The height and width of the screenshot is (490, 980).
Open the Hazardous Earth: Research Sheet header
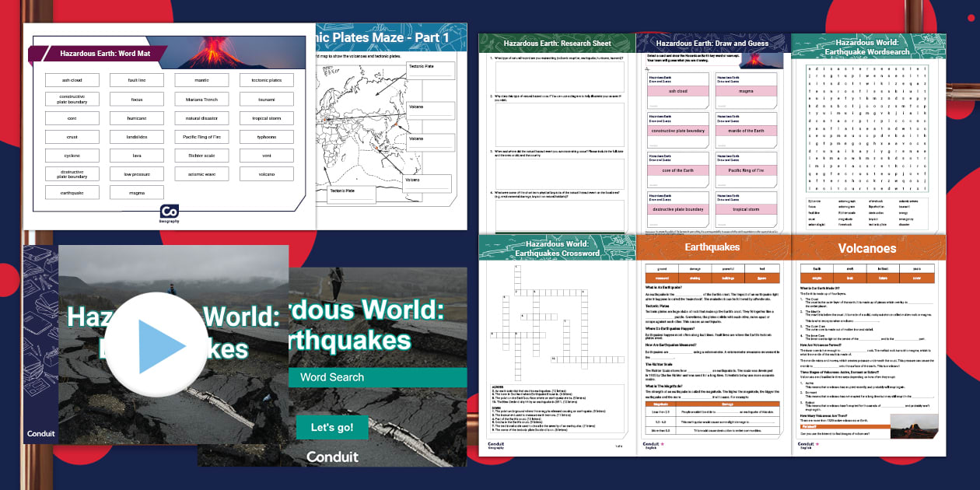click(557, 44)
